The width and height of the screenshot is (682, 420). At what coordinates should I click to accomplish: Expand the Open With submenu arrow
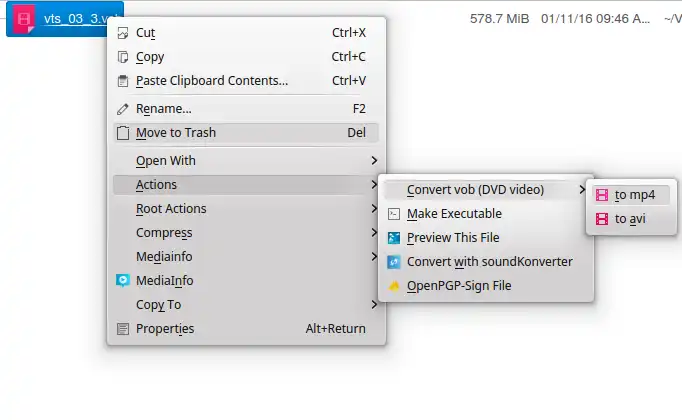374,160
